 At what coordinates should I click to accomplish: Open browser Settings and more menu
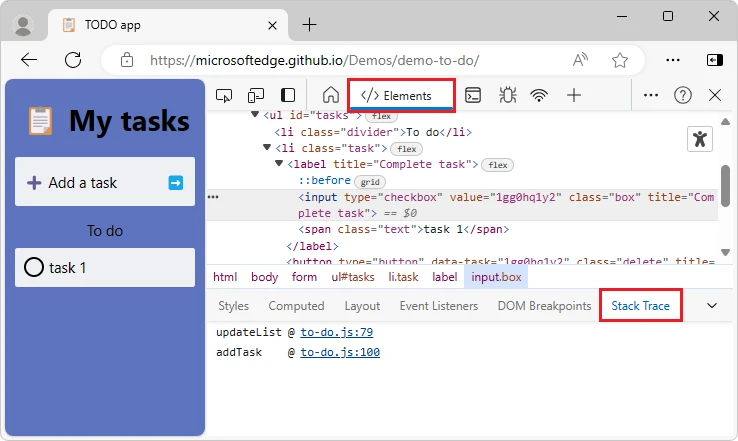click(673, 60)
